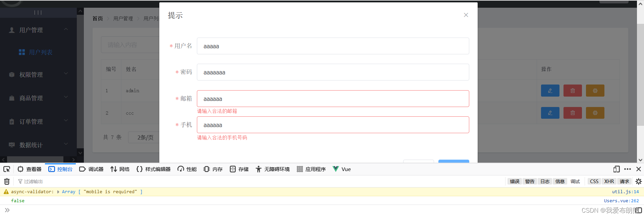Click the search box 请输入内容
The image size is (644, 217).
(130, 45)
